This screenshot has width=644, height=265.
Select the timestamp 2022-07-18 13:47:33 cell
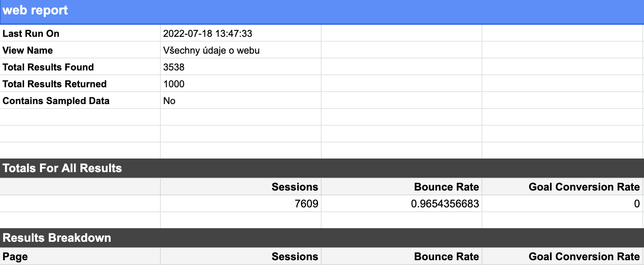(241, 33)
